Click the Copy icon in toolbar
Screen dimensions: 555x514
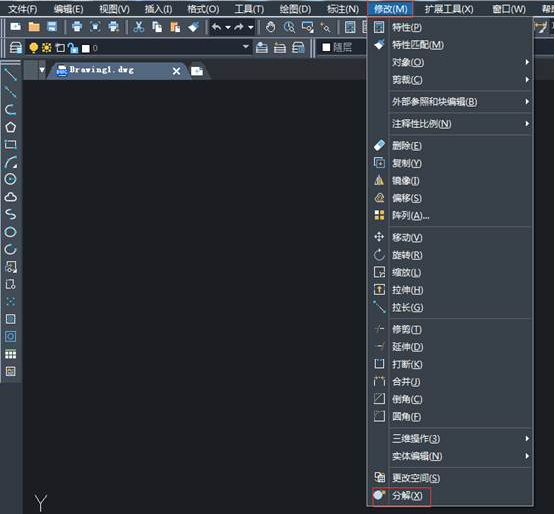(157, 27)
